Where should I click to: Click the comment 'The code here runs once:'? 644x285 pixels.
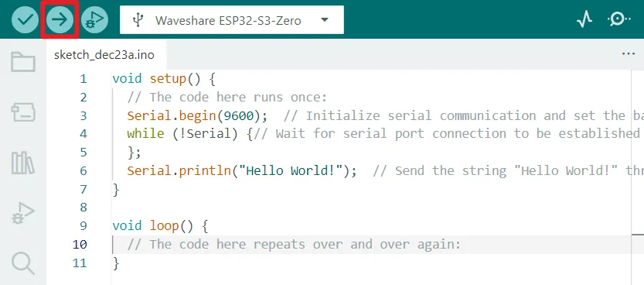coord(227,97)
